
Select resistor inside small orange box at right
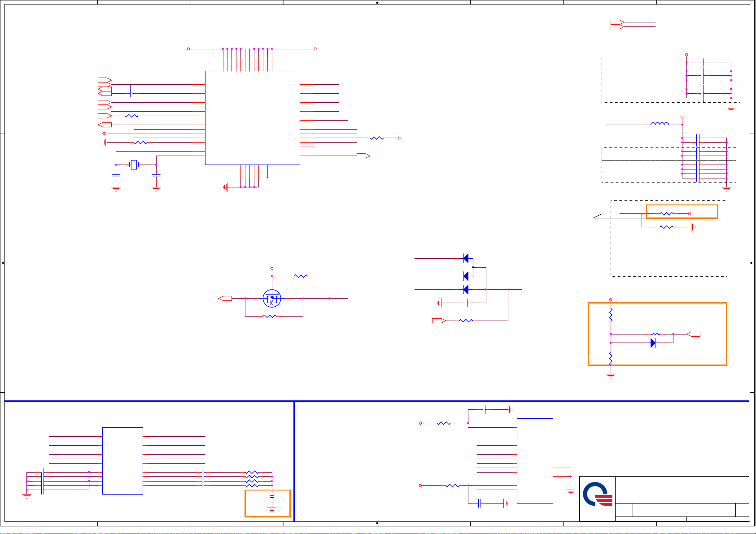pos(666,214)
